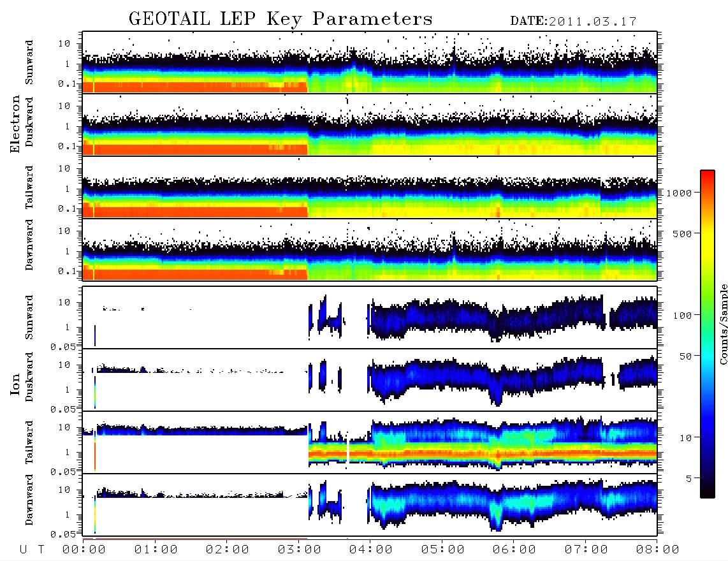Click the Electron Sunward spectrogram panel
The image size is (728, 561).
pos(370,62)
